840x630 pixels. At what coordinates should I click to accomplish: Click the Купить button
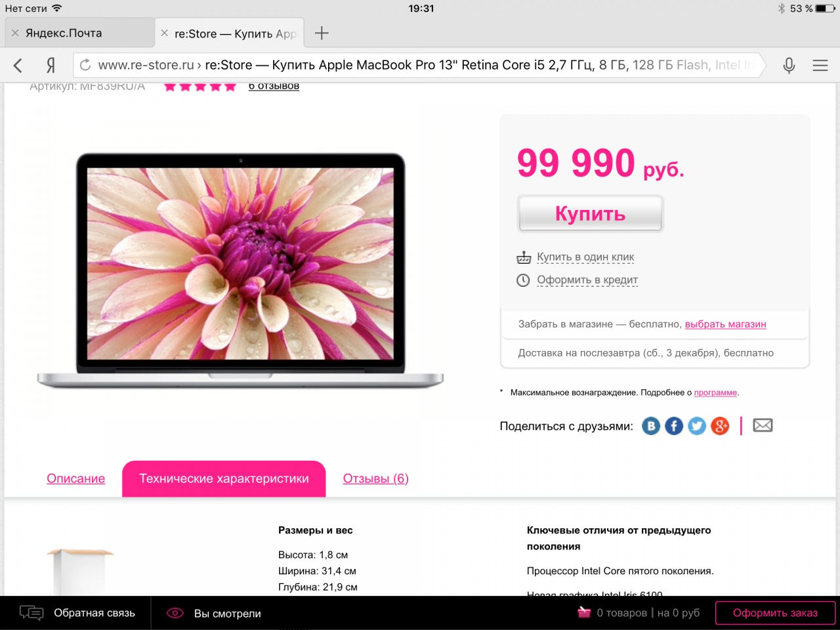click(x=590, y=214)
